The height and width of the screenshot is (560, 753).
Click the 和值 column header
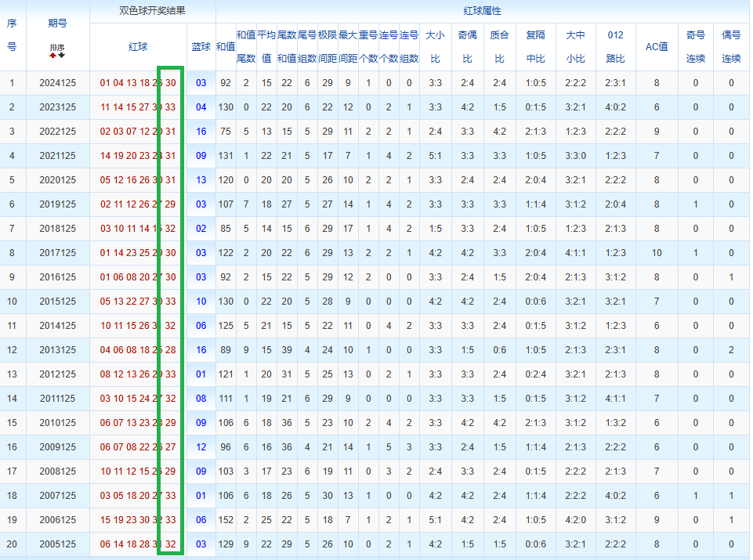point(226,46)
